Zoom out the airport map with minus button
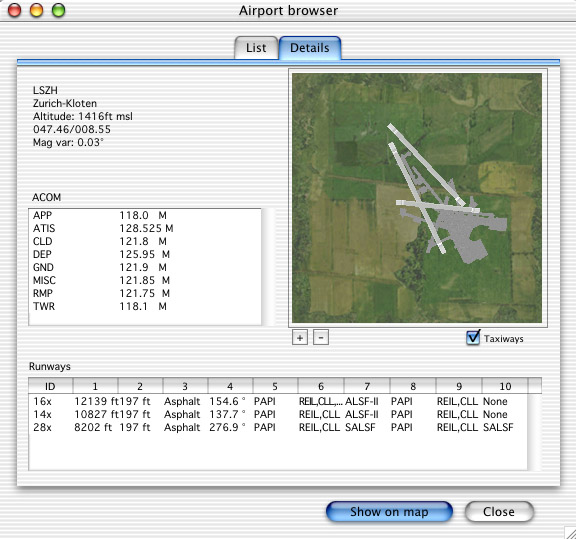The height and width of the screenshot is (539, 576). point(321,338)
